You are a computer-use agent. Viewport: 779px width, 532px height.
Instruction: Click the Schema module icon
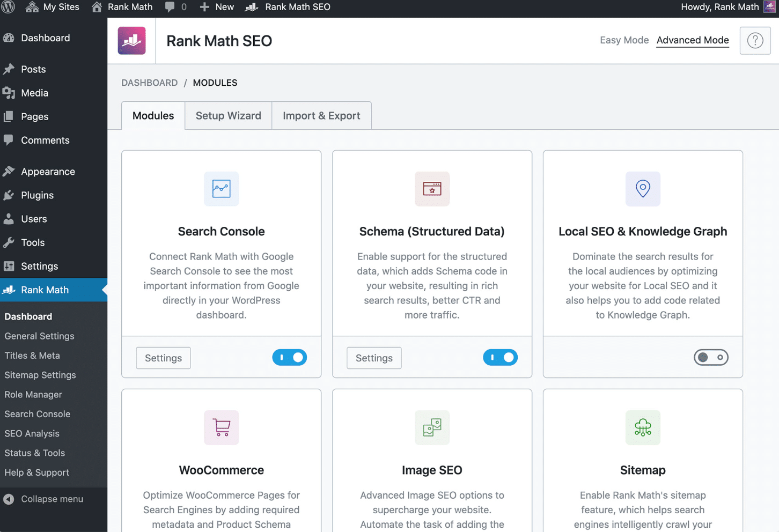(432, 189)
